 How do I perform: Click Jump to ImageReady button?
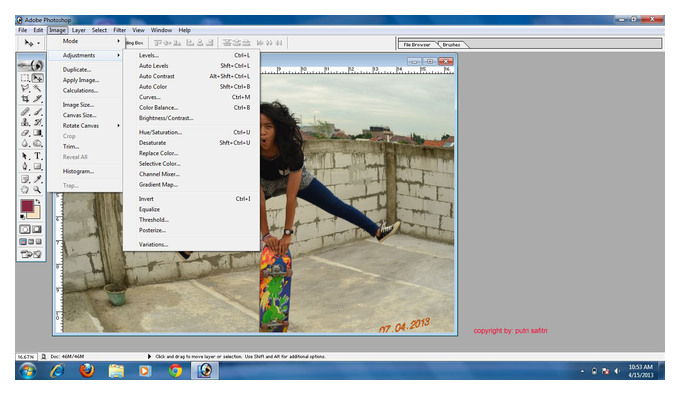click(x=31, y=254)
